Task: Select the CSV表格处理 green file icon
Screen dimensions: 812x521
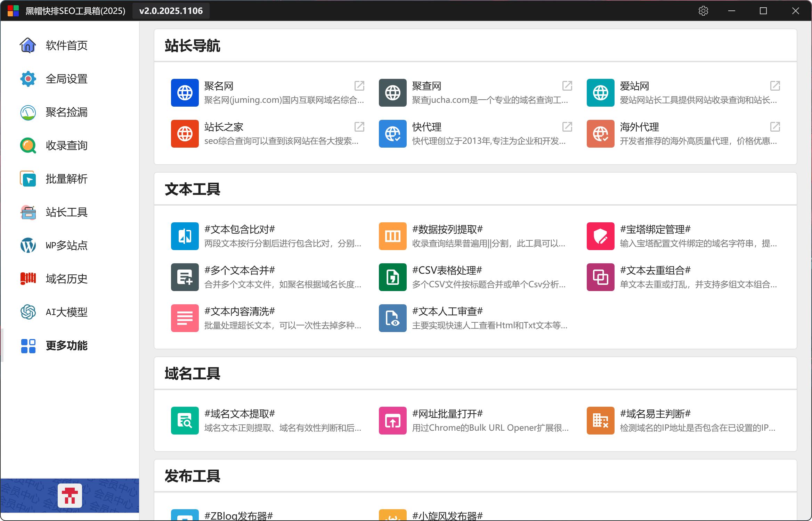Action: 392,277
